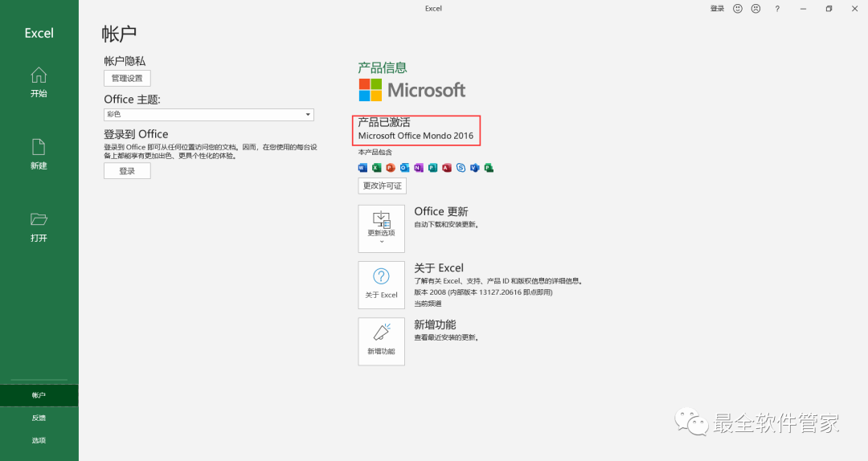Open the 反馈 feedback page
This screenshot has width=868, height=461.
[39, 418]
